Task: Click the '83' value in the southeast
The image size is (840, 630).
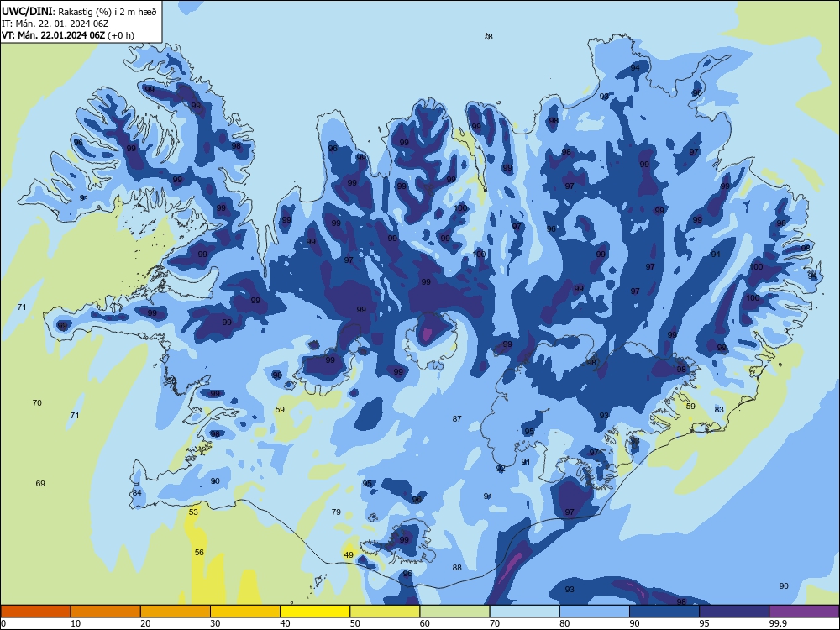Action: (719, 409)
